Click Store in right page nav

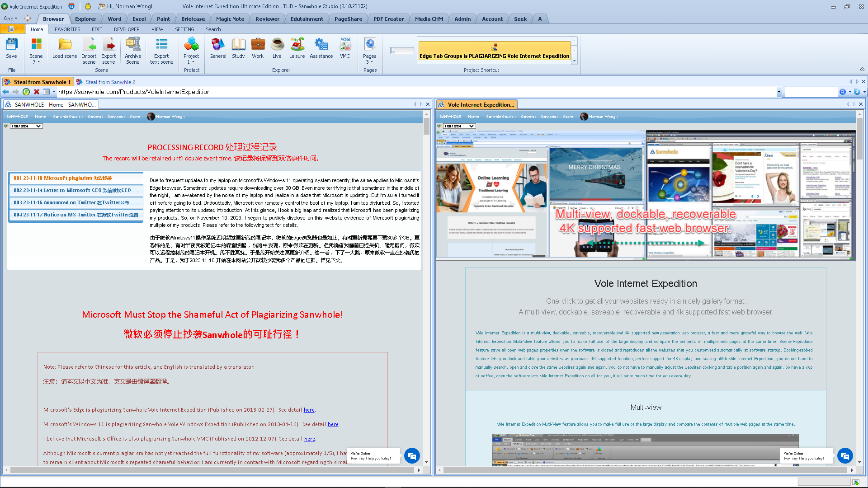point(568,117)
